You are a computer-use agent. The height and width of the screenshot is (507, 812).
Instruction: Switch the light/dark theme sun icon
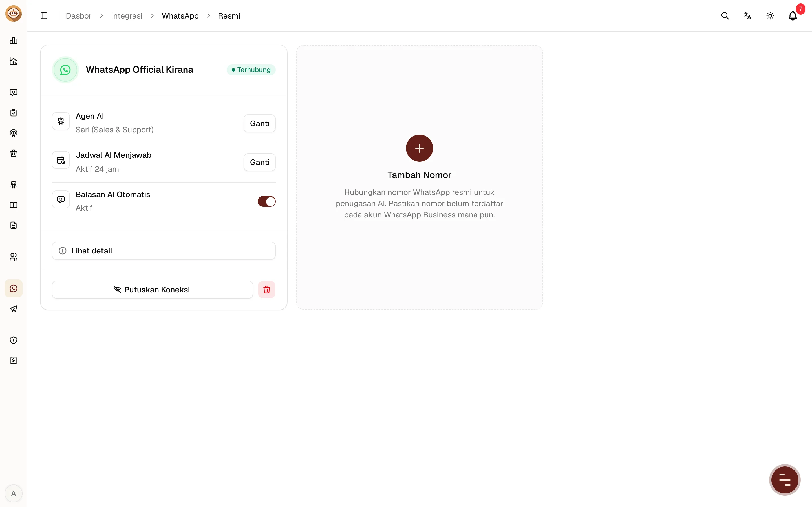coord(770,16)
